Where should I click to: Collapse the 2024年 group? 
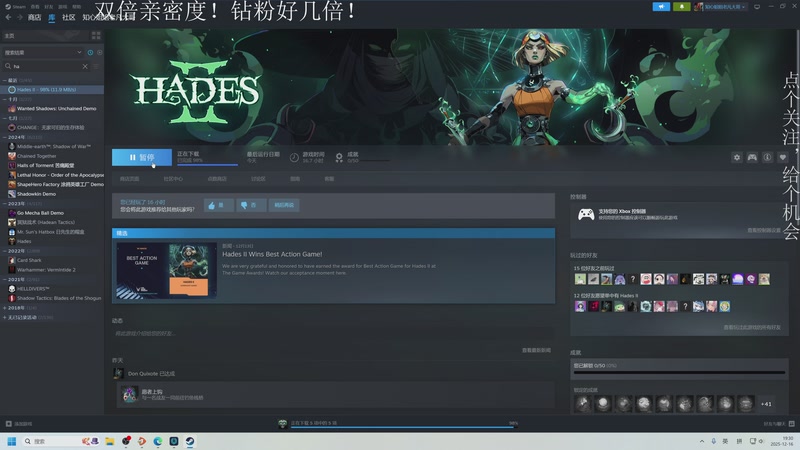coord(14,137)
